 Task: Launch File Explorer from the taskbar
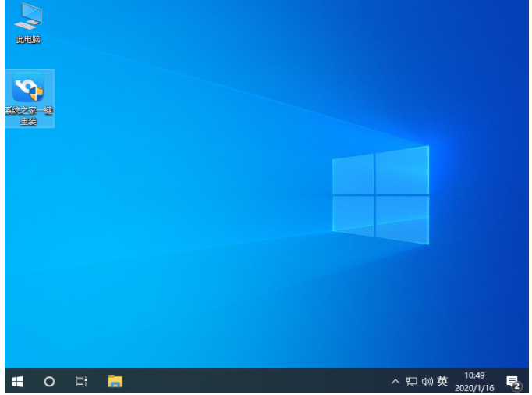(x=115, y=382)
